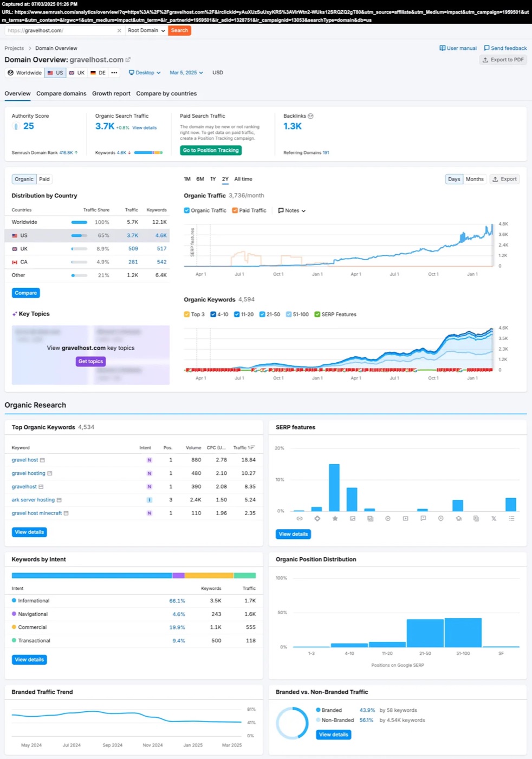Image resolution: width=532 pixels, height=759 pixels.
Task: Select the DE database button
Action: (98, 73)
